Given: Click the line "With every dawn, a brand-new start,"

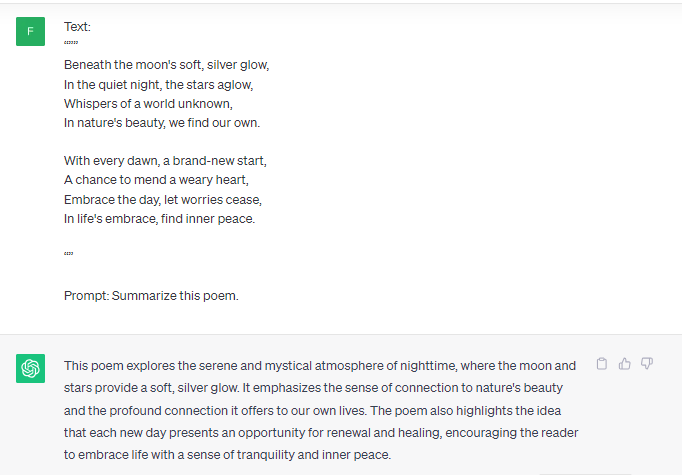Looking at the screenshot, I should (165, 161).
